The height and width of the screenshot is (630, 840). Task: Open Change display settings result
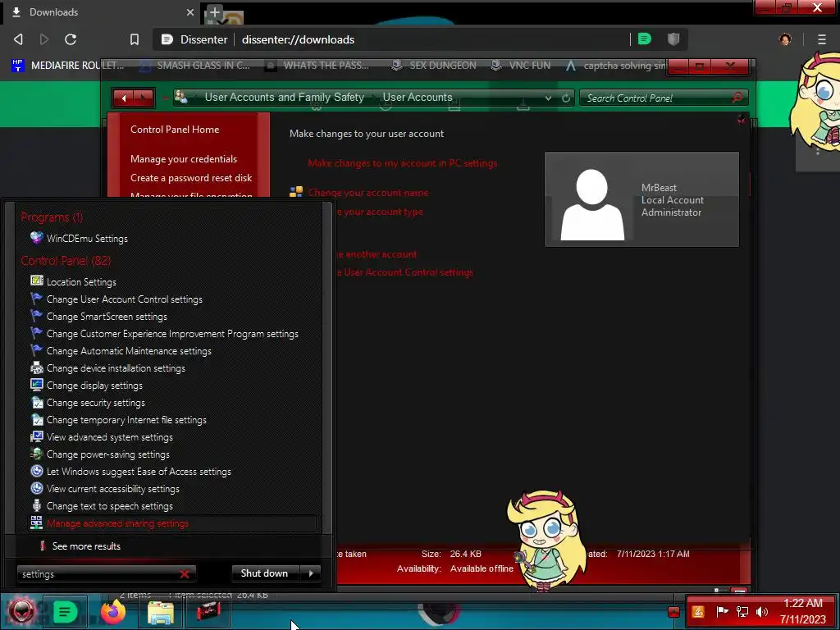(87, 386)
